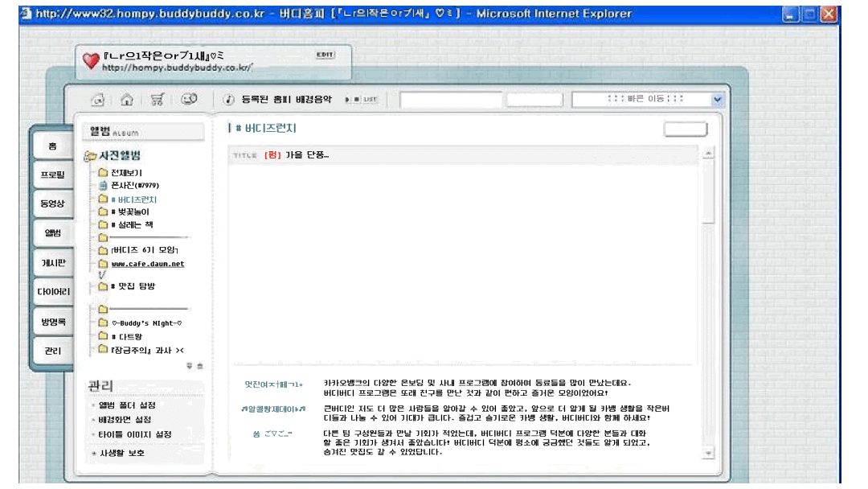
Task: Open the music LIST button
Action: click(371, 100)
